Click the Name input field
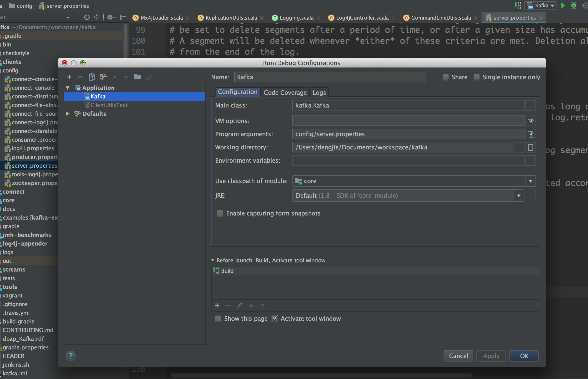Screen dimensions: 588x379 pos(330,77)
